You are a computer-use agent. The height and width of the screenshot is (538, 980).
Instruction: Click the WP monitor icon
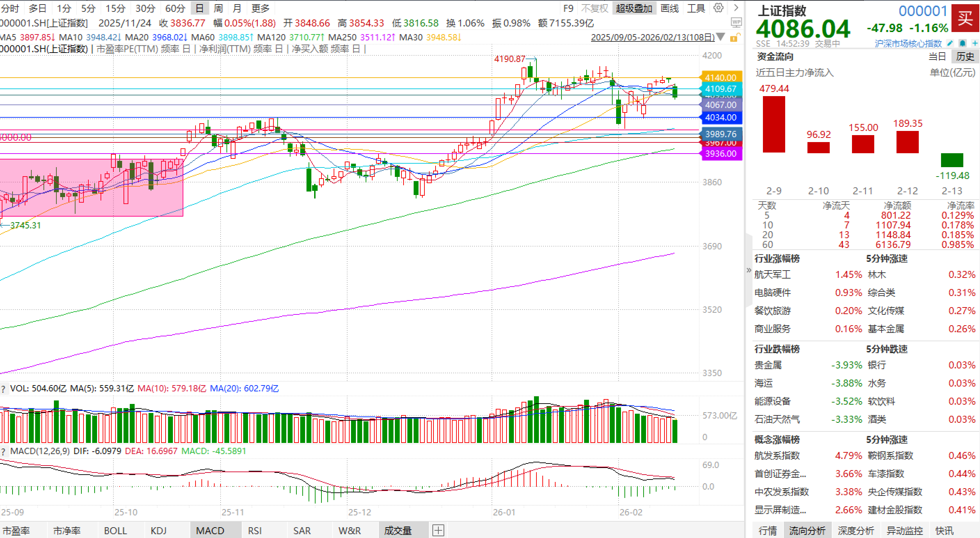(736, 23)
